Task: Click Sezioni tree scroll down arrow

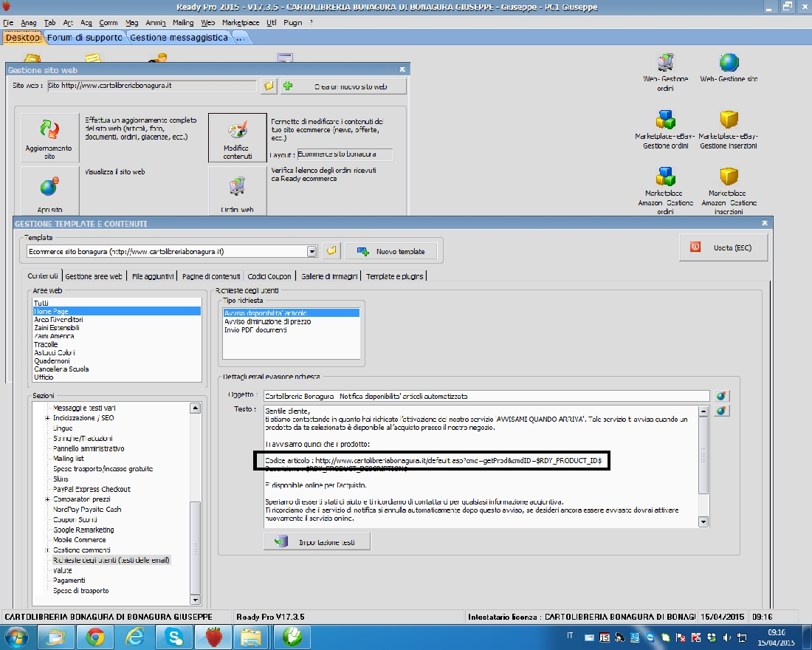Action: pos(195,600)
